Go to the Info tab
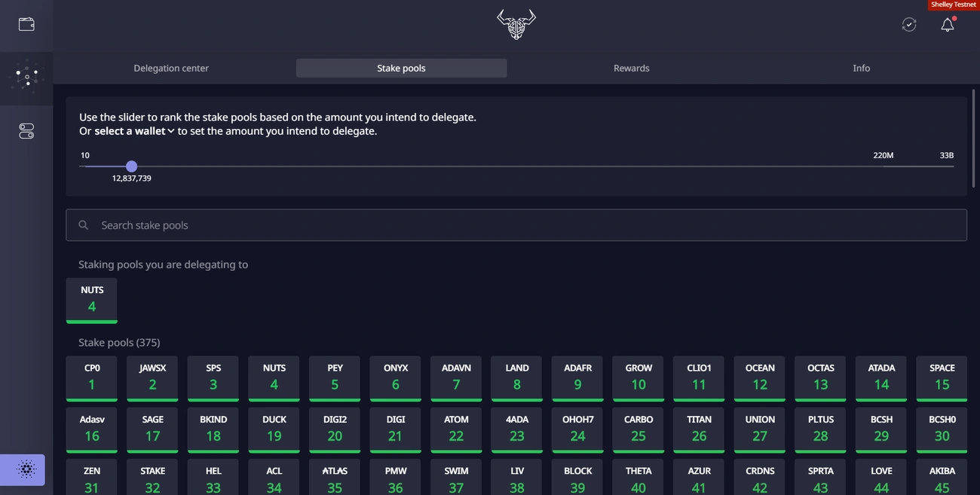The height and width of the screenshot is (495, 980). 861,68
